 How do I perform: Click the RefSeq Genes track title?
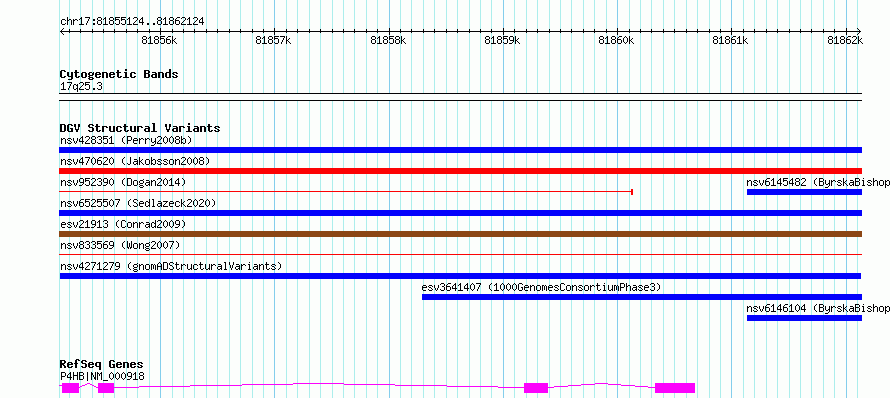pyautogui.click(x=102, y=365)
